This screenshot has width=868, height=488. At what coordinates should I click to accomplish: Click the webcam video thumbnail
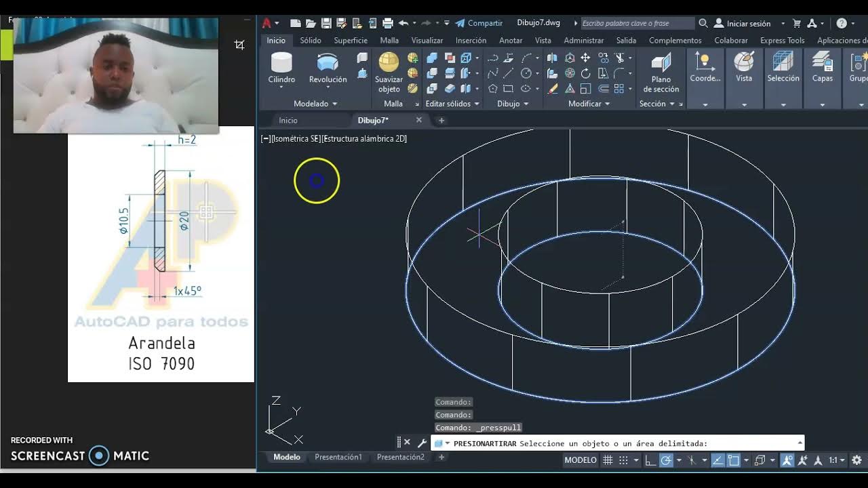point(116,75)
